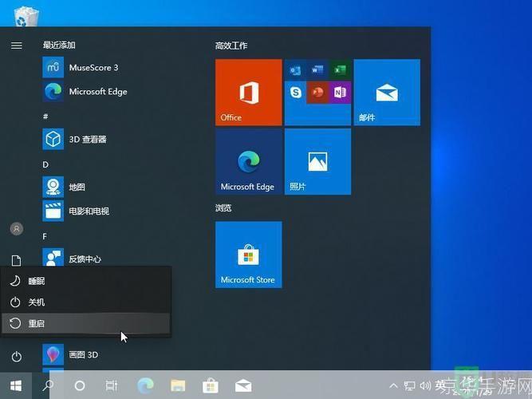532x399 pixels.
Task: Open Mail from the taskbar
Action: 243,385
